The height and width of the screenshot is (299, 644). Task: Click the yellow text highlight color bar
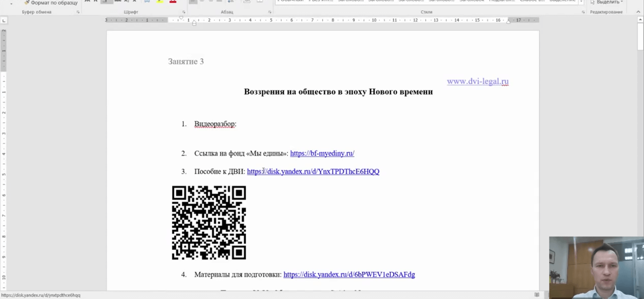[160, 2]
